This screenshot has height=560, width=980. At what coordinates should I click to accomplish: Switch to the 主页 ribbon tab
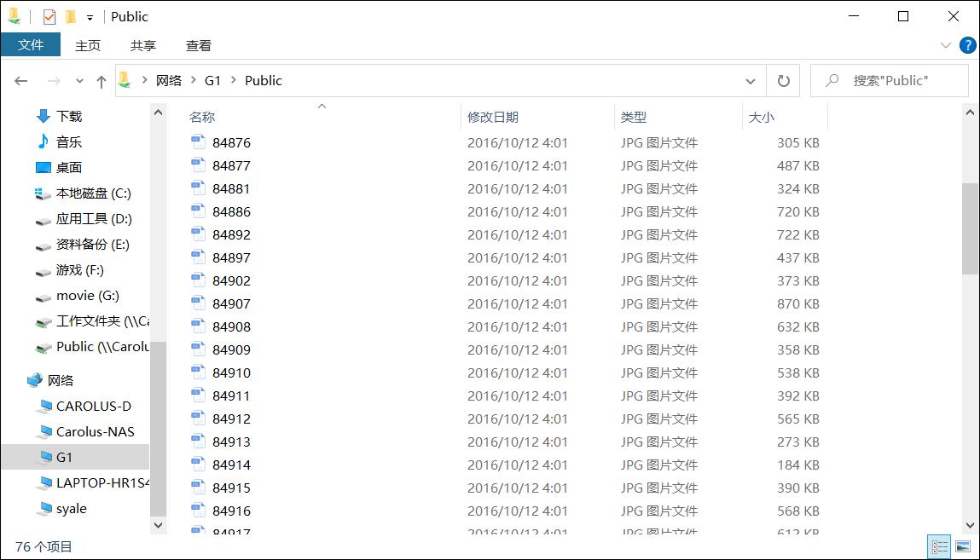(x=88, y=45)
